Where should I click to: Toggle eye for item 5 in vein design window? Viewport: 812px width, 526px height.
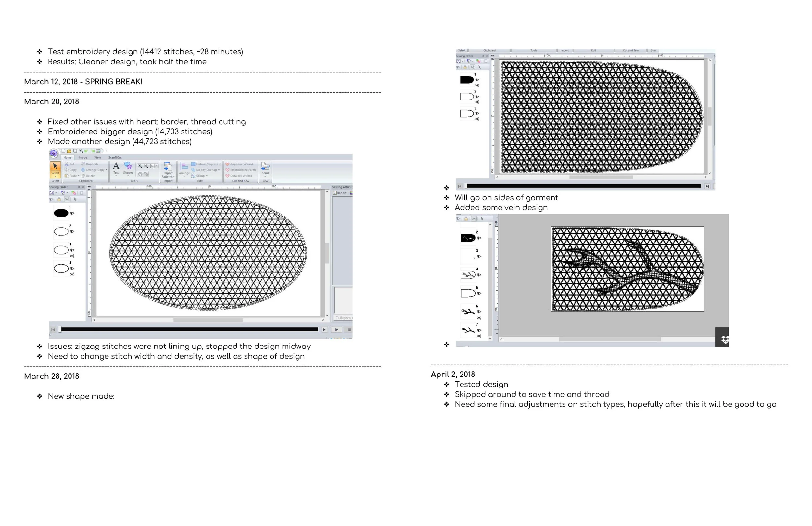tap(479, 294)
